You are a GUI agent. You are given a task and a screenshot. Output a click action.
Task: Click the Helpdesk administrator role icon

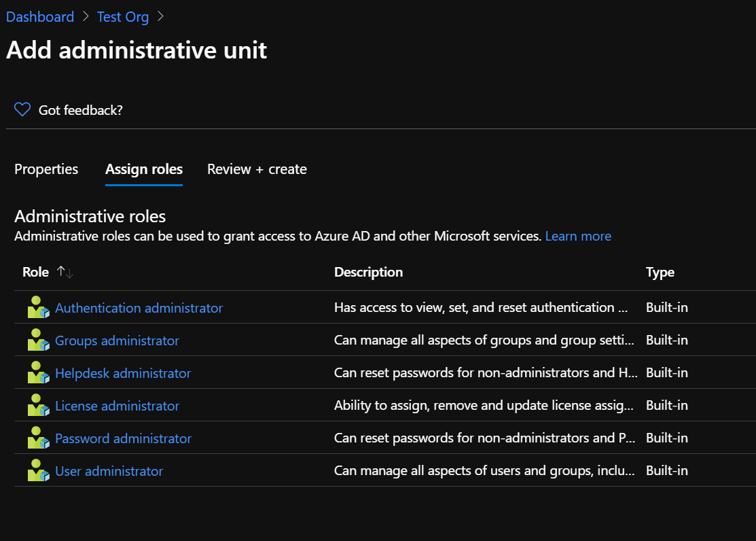(x=39, y=372)
